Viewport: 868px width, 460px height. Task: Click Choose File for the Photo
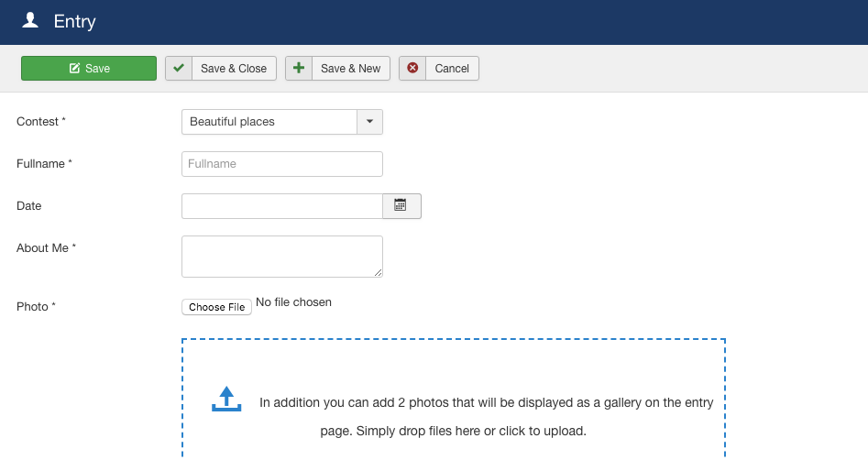click(216, 307)
